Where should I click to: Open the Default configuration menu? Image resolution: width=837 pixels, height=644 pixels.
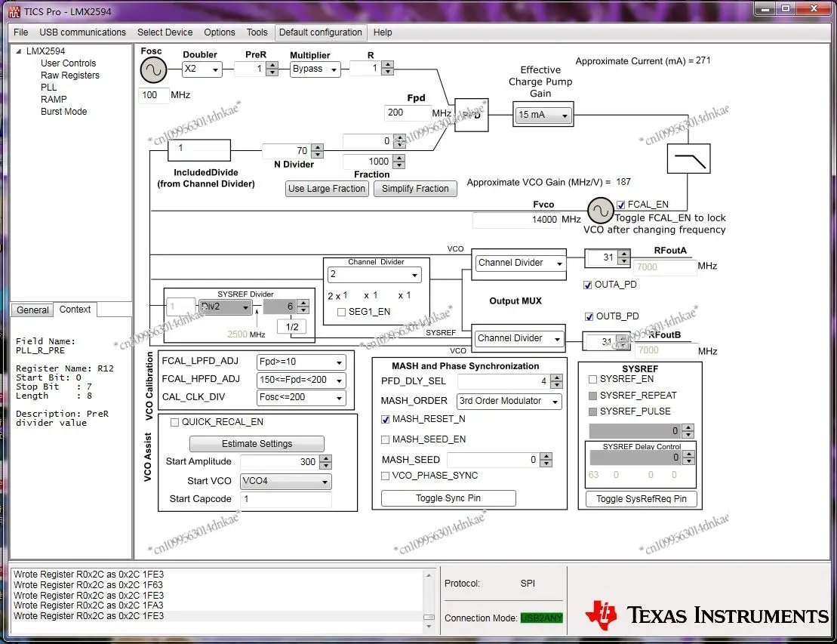321,32
